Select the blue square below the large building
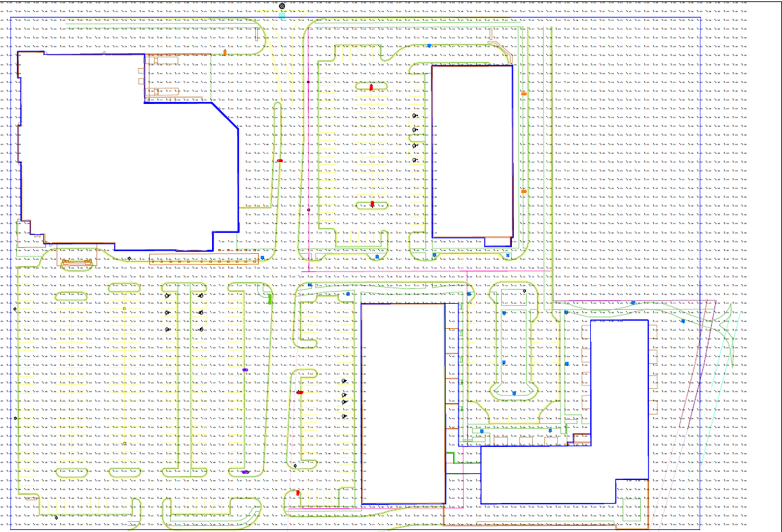This screenshot has height=532, width=782. (262, 257)
